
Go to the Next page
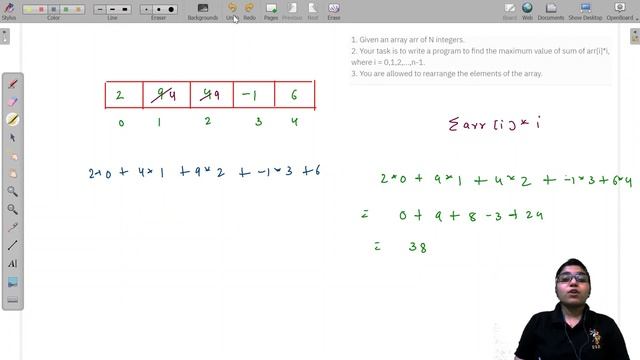tap(313, 11)
